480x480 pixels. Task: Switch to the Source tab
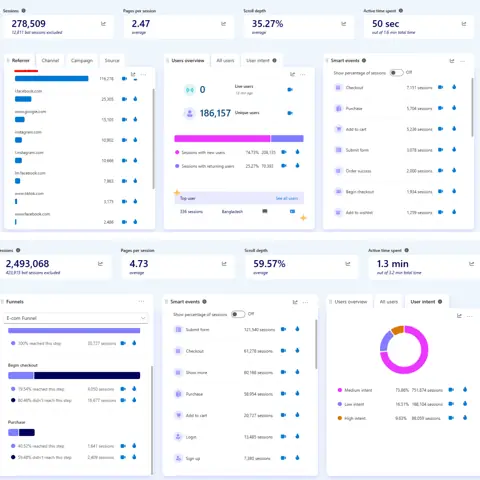pos(112,61)
